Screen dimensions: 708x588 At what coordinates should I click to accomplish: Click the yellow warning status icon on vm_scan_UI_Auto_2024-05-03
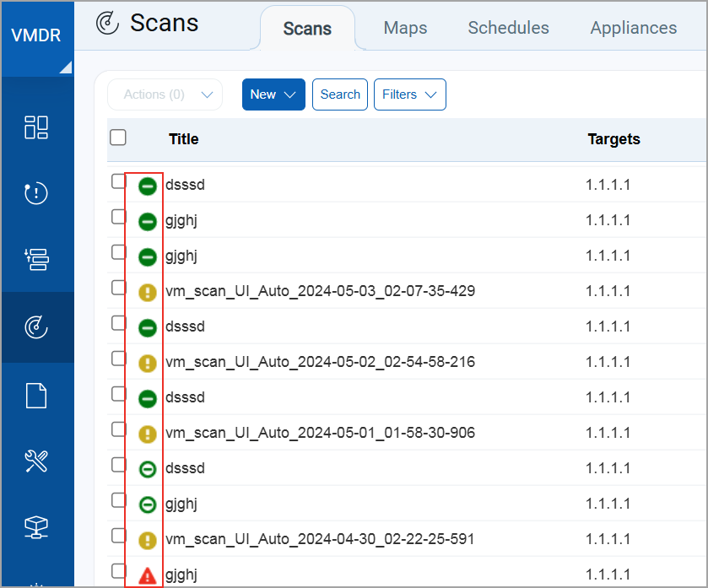(x=147, y=291)
